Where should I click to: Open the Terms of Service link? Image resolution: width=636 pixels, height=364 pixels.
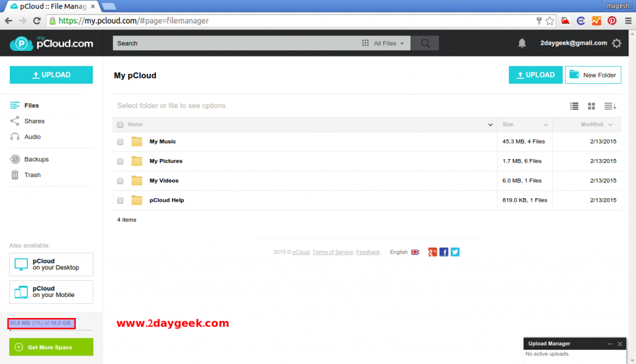332,252
